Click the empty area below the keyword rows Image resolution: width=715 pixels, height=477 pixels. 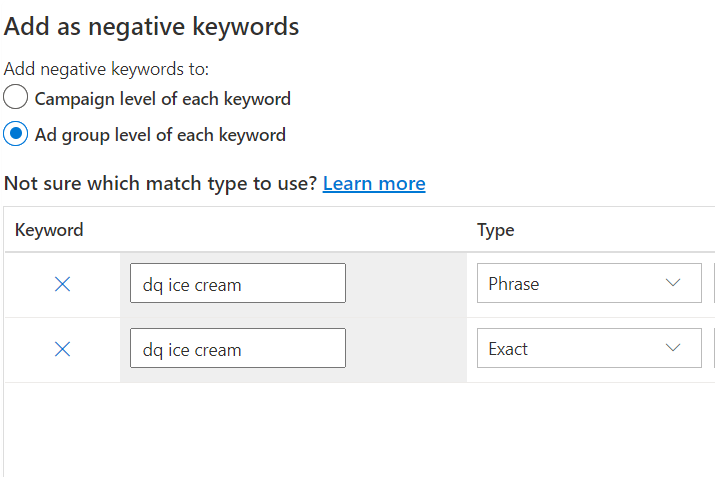[x=360, y=430]
